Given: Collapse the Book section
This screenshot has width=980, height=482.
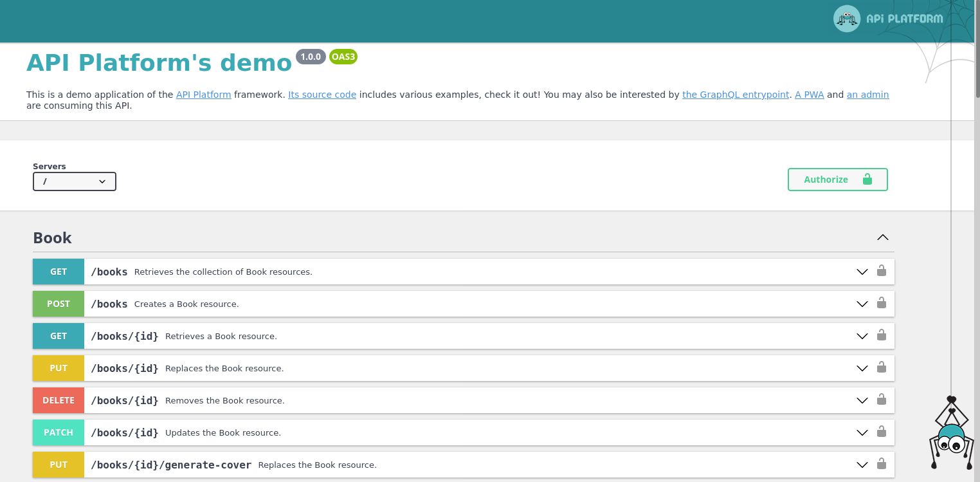Looking at the screenshot, I should tap(883, 237).
